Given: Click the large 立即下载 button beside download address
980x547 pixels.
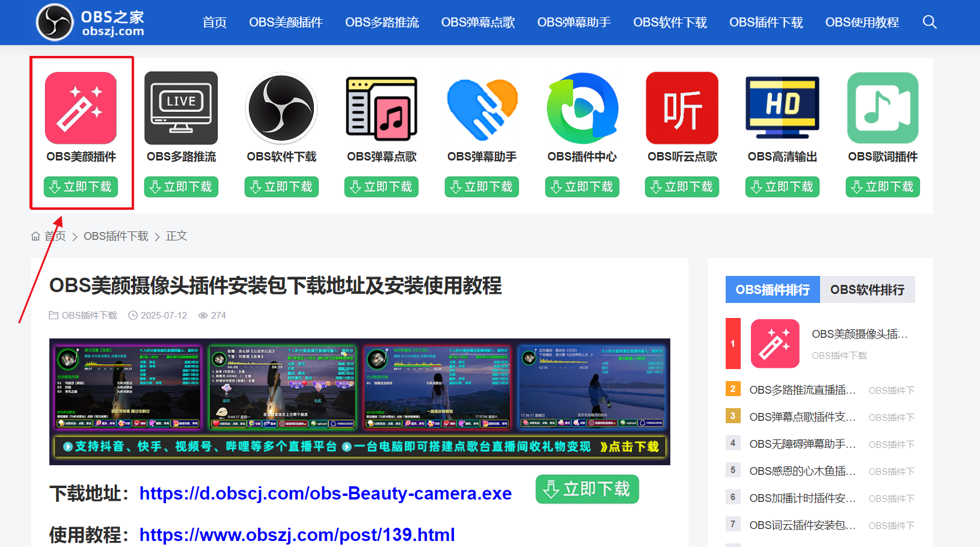Looking at the screenshot, I should [x=587, y=489].
